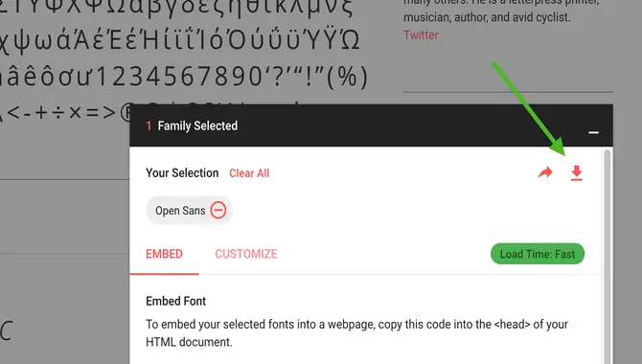The width and height of the screenshot is (642, 364).
Task: Switch to the EMBED tab
Action: (x=164, y=254)
